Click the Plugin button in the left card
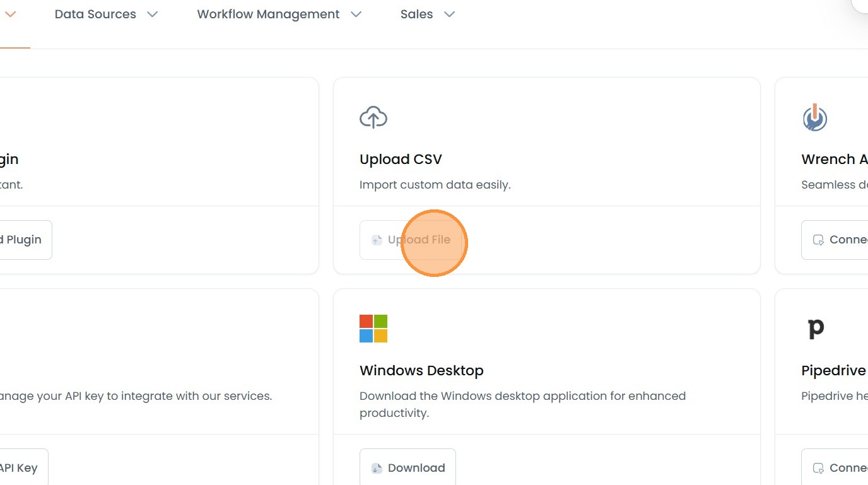 tap(24, 240)
